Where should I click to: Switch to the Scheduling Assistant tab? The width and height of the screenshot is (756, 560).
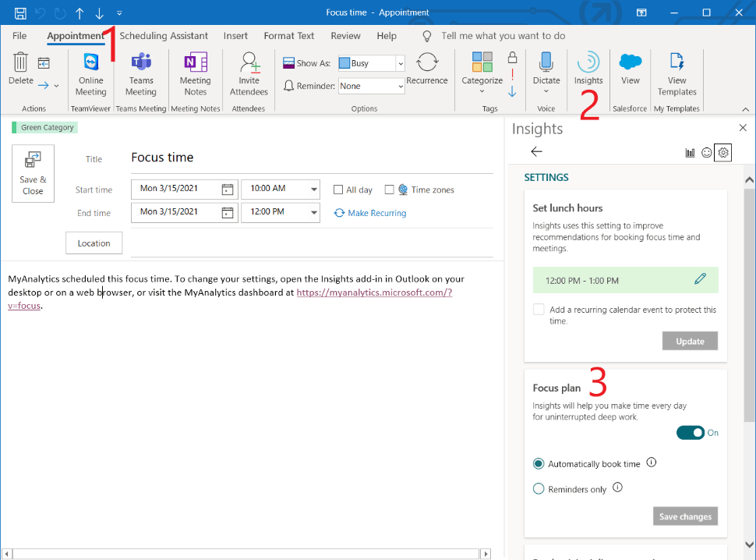pos(164,36)
